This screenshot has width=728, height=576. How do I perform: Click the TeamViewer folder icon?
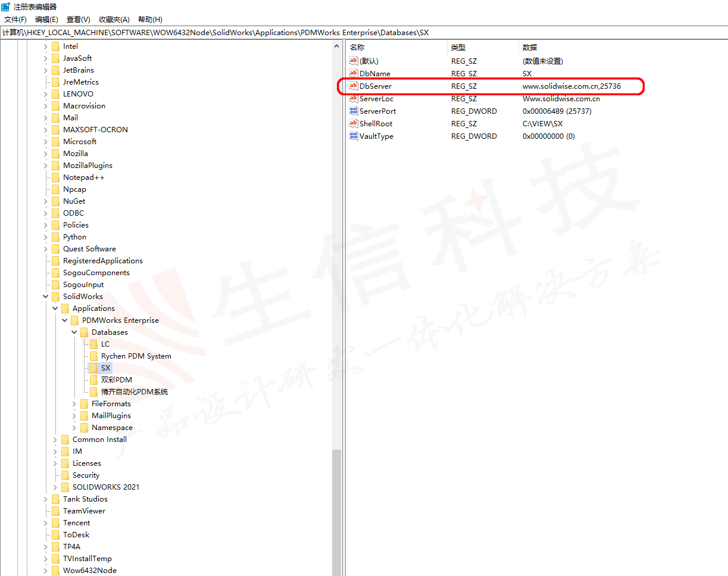coord(56,511)
